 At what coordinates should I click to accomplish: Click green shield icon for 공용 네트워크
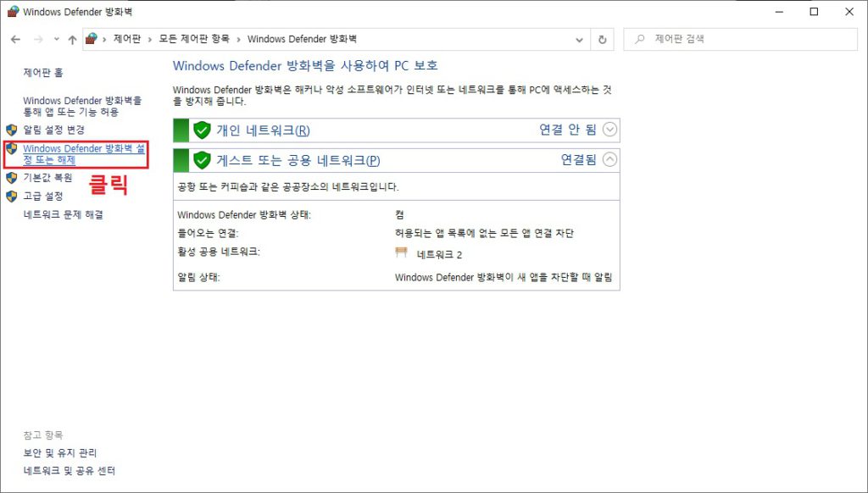pos(202,160)
